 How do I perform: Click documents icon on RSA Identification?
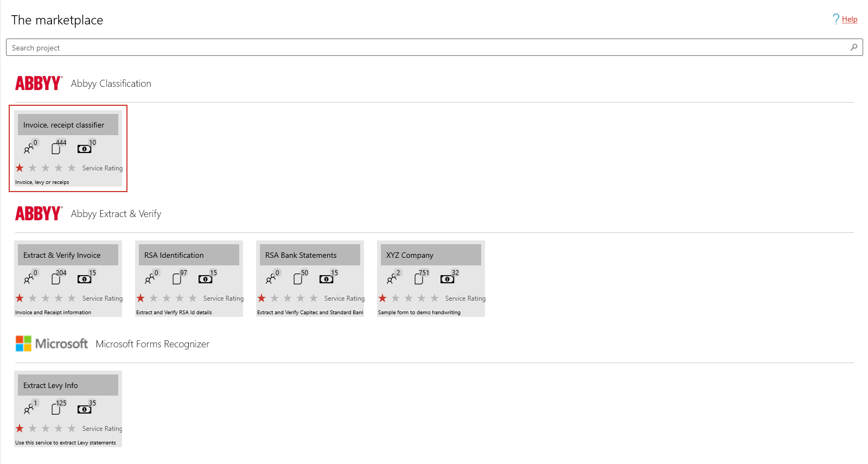tap(177, 278)
